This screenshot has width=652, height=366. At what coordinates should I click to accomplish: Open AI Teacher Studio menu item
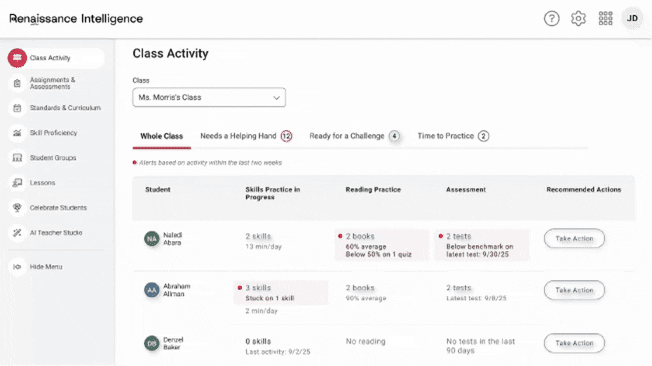tap(56, 233)
